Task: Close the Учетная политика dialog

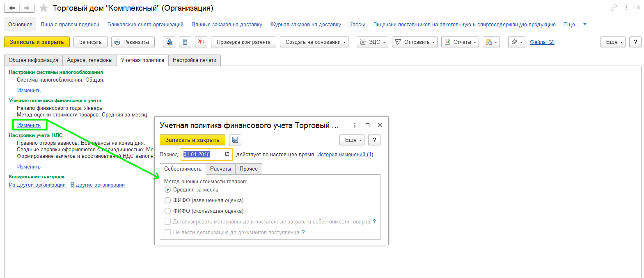Action: coord(380,125)
